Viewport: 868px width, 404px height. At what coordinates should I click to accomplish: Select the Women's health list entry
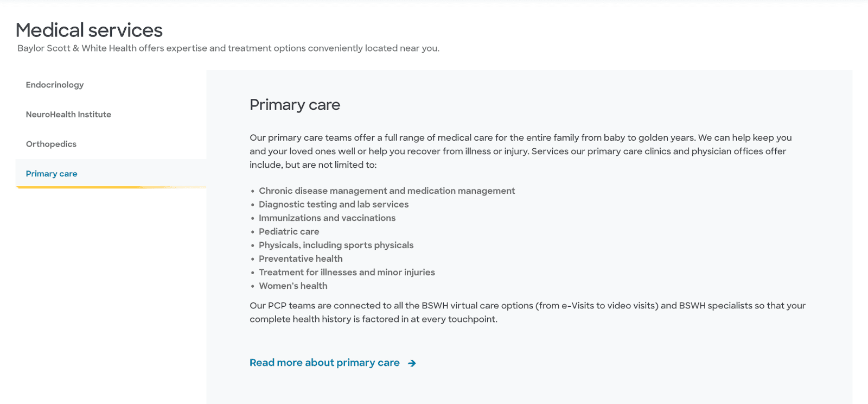click(x=293, y=286)
